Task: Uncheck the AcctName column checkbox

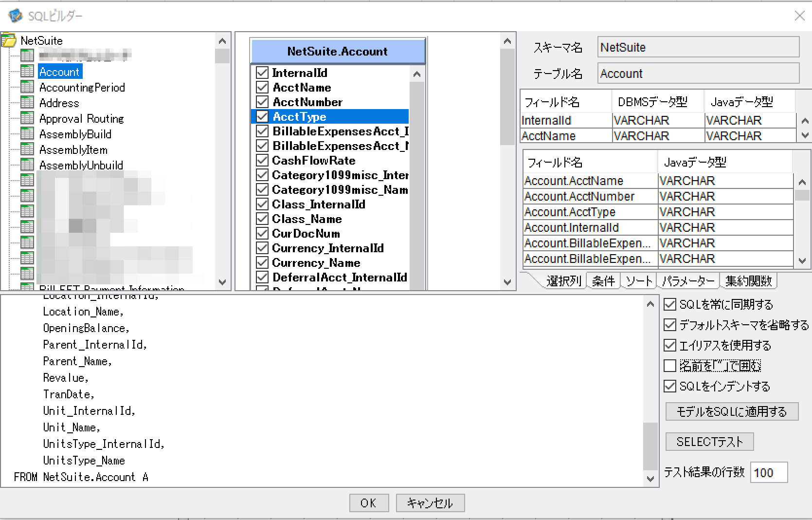Action: [262, 87]
